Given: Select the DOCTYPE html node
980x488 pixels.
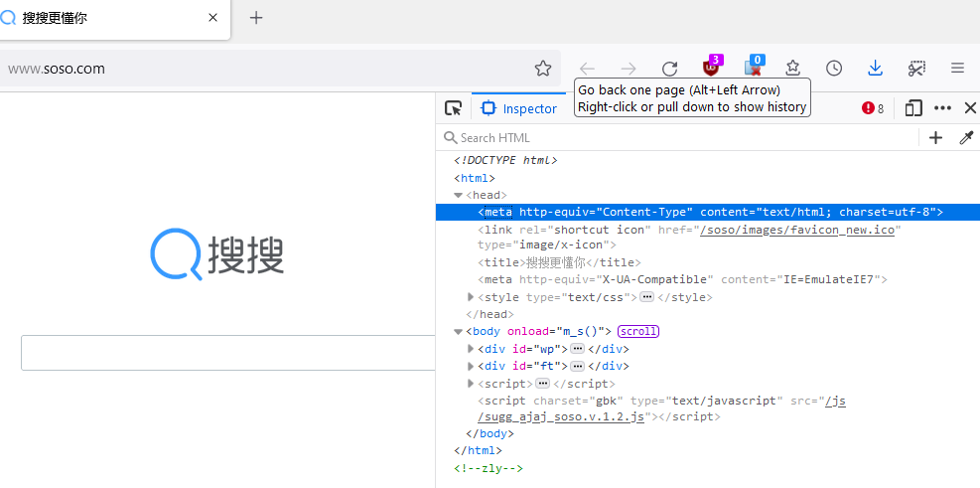Looking at the screenshot, I should tap(505, 161).
